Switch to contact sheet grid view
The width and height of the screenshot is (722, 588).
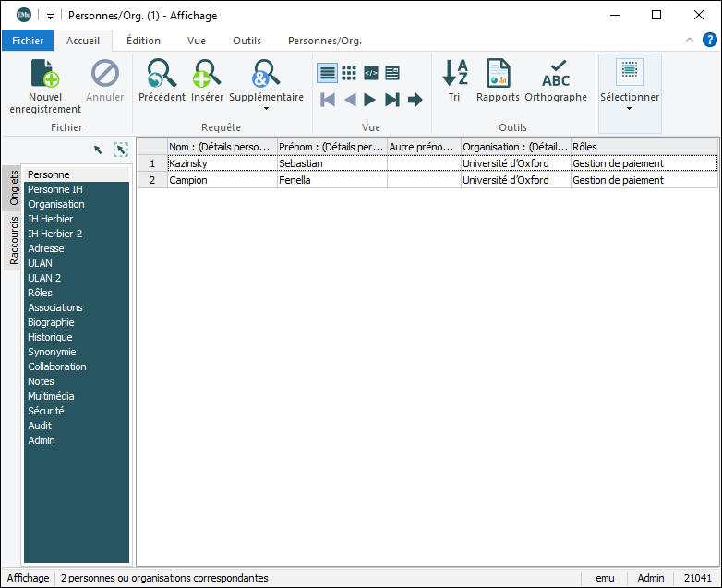[x=349, y=73]
